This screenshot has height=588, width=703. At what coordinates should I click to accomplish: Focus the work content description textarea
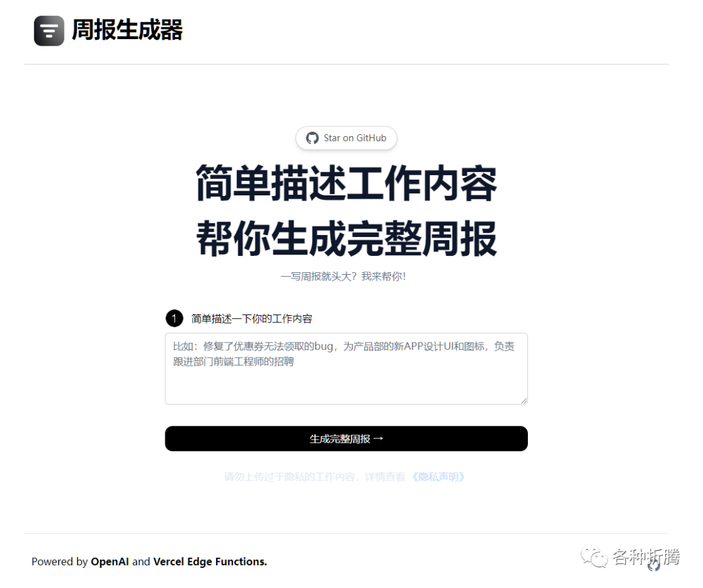click(346, 369)
